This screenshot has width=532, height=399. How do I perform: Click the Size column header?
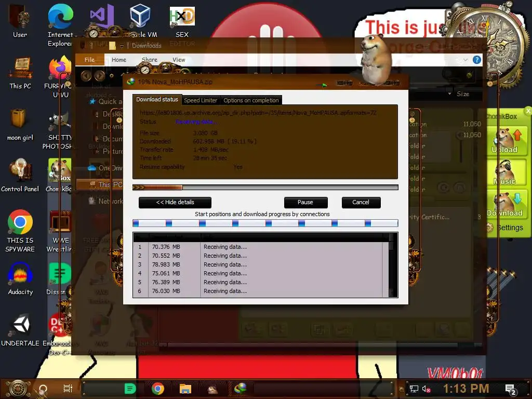[x=463, y=94]
